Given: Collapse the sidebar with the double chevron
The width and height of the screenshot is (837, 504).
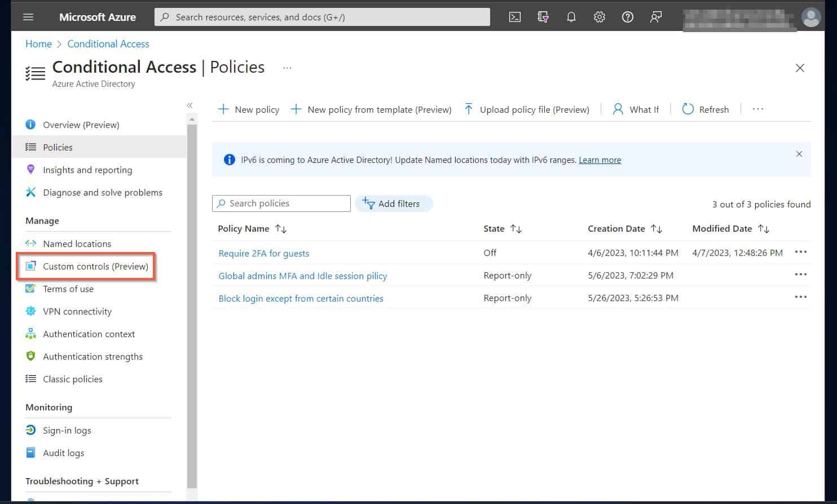Looking at the screenshot, I should pyautogui.click(x=190, y=105).
